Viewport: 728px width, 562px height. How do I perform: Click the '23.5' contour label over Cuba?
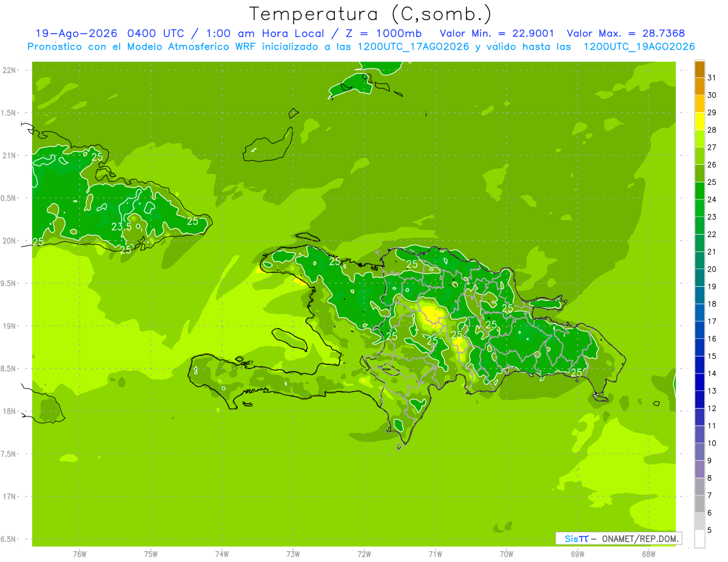(x=121, y=227)
